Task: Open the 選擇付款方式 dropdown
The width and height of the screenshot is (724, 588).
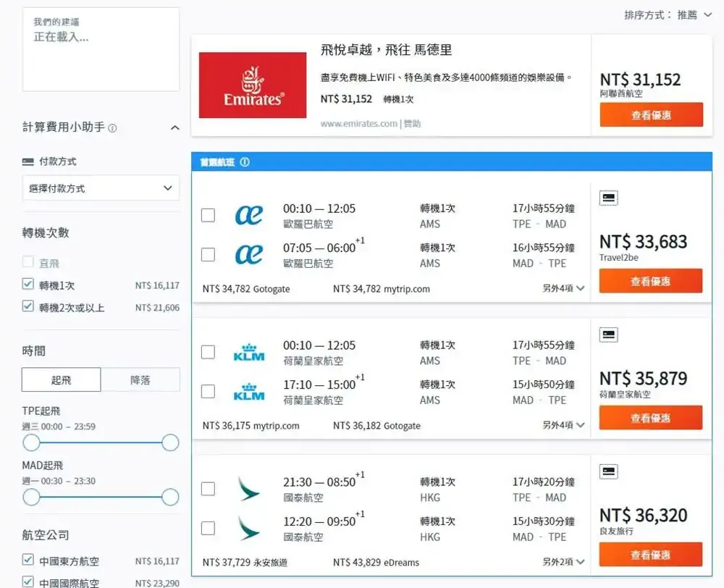Action: pyautogui.click(x=101, y=188)
